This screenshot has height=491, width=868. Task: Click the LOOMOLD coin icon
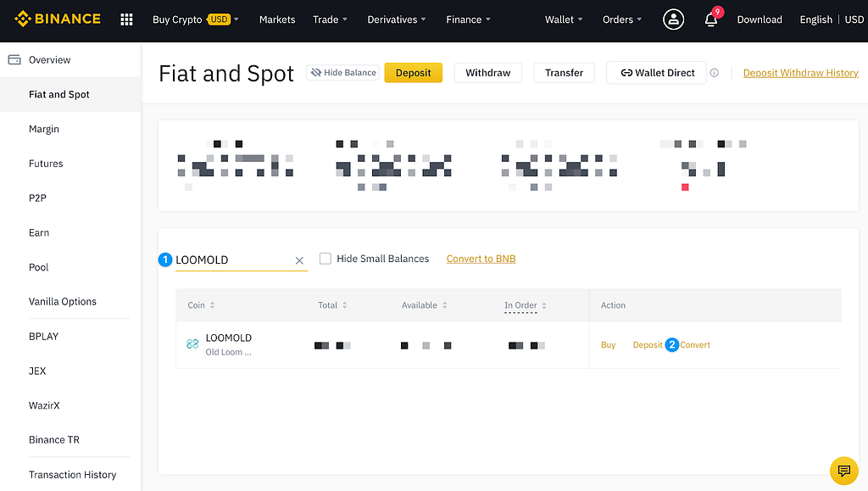tap(192, 344)
